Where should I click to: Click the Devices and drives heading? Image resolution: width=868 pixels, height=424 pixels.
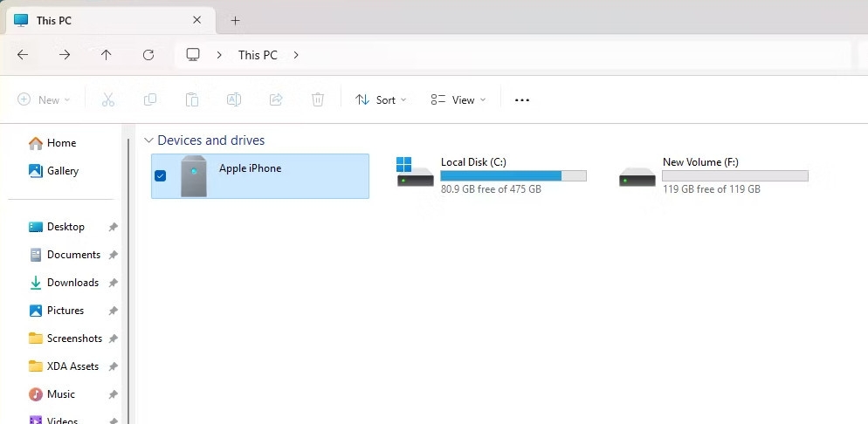pos(211,140)
